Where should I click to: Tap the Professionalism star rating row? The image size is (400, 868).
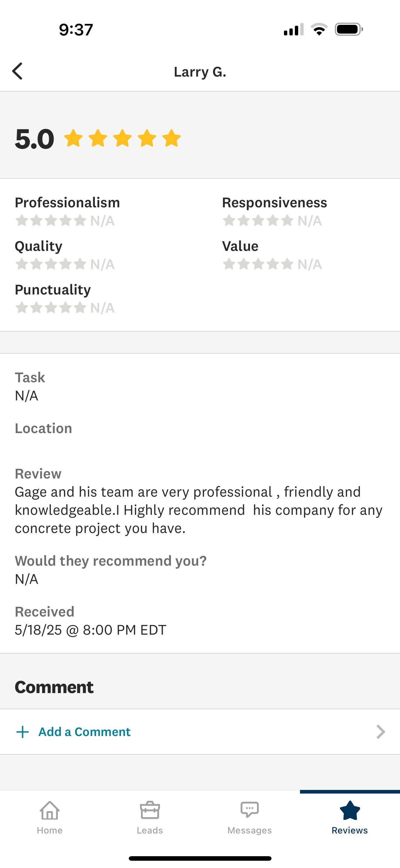click(65, 221)
